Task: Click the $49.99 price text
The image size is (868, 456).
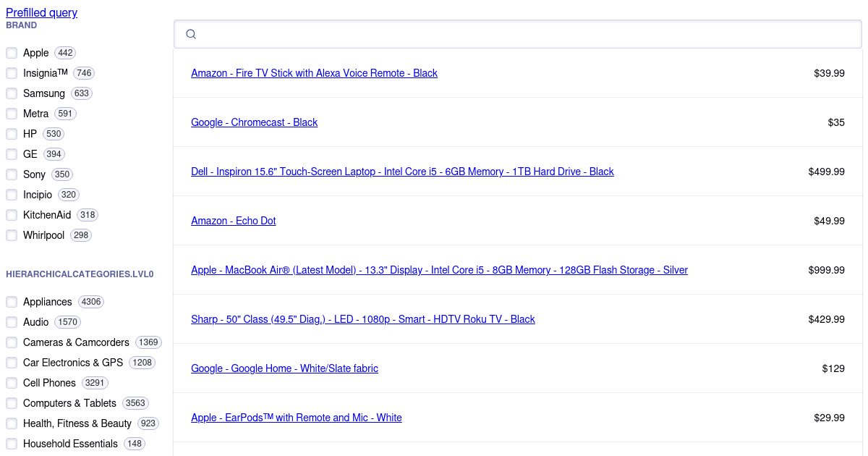Action: (x=829, y=221)
